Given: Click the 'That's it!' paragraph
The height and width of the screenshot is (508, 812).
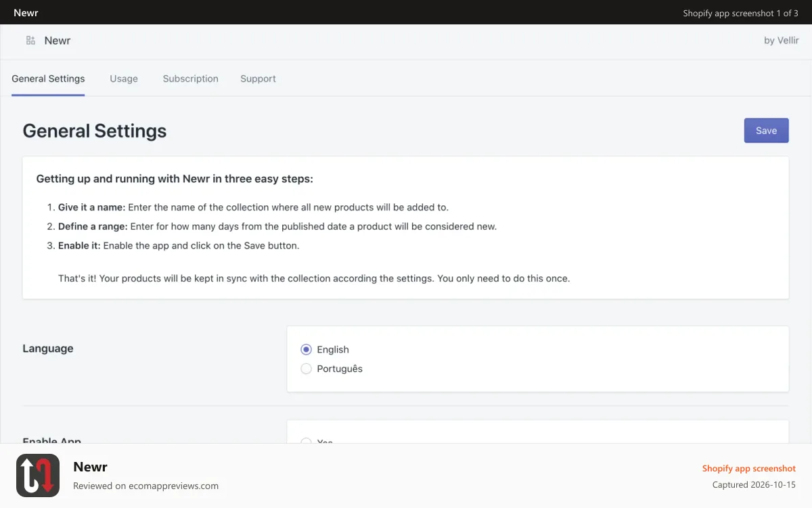Looking at the screenshot, I should pyautogui.click(x=314, y=278).
